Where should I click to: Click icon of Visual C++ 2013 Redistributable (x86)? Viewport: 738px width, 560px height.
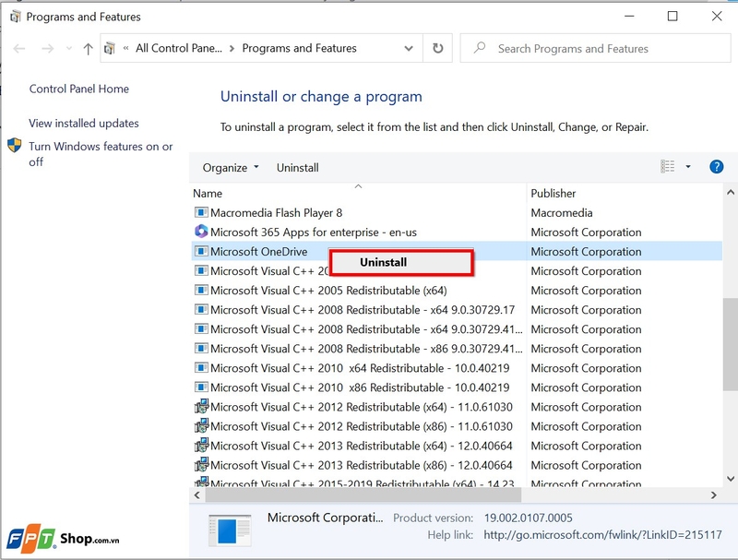[x=201, y=464]
